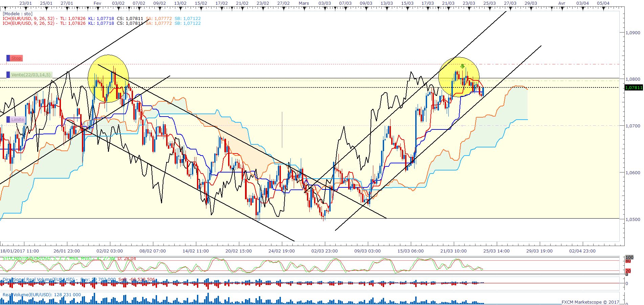644x305 pixels.
Task: Click the 02/04 23:00 timestamp on the bottom axis
Action: [582, 251]
